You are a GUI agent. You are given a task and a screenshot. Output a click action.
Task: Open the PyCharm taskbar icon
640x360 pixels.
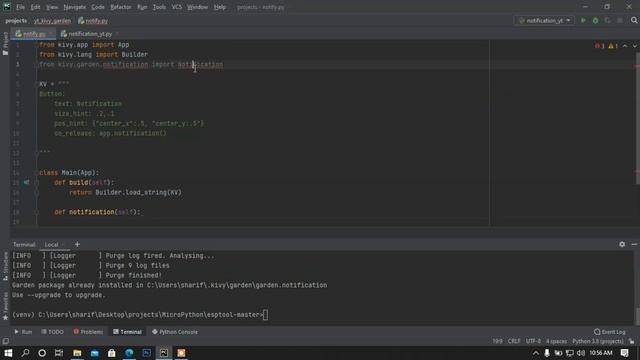[164, 353]
